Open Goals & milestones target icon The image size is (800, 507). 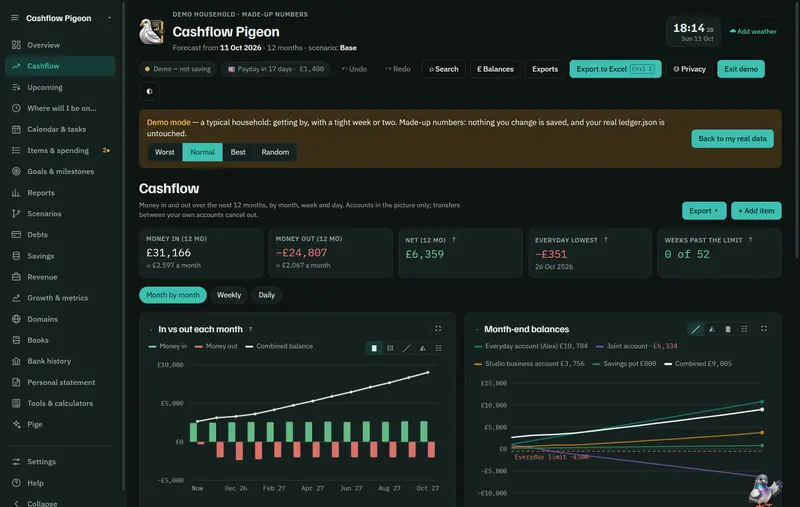[16, 171]
